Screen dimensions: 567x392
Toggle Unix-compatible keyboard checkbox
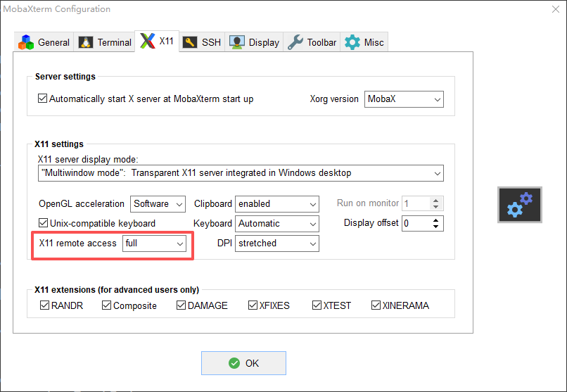point(43,223)
